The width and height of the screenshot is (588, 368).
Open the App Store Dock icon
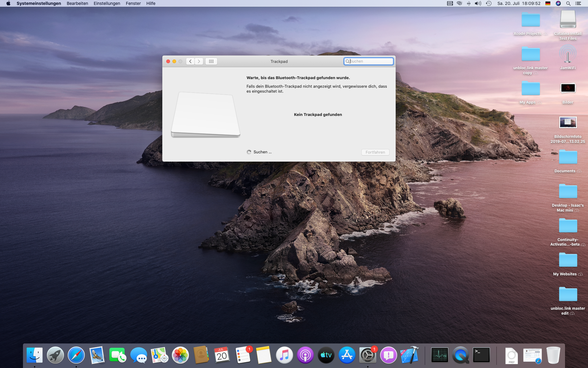tap(347, 355)
